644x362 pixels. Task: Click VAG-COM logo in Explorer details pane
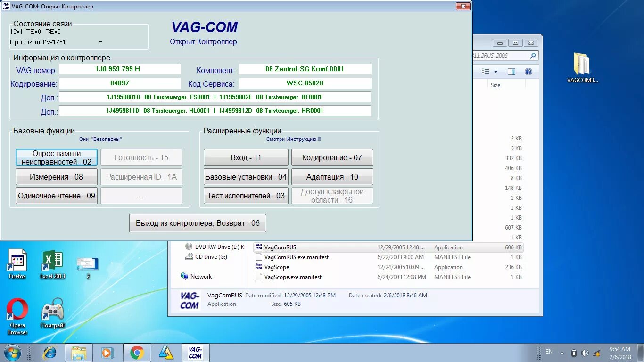189,300
